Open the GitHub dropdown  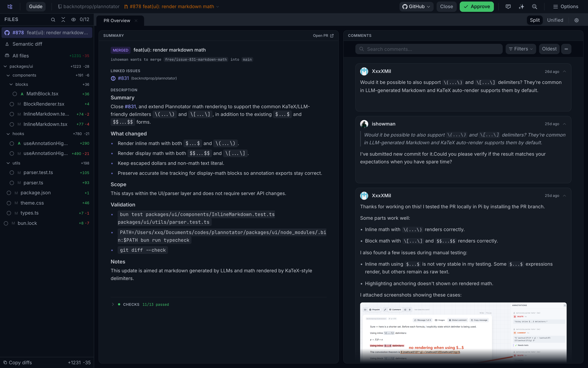click(x=416, y=6)
